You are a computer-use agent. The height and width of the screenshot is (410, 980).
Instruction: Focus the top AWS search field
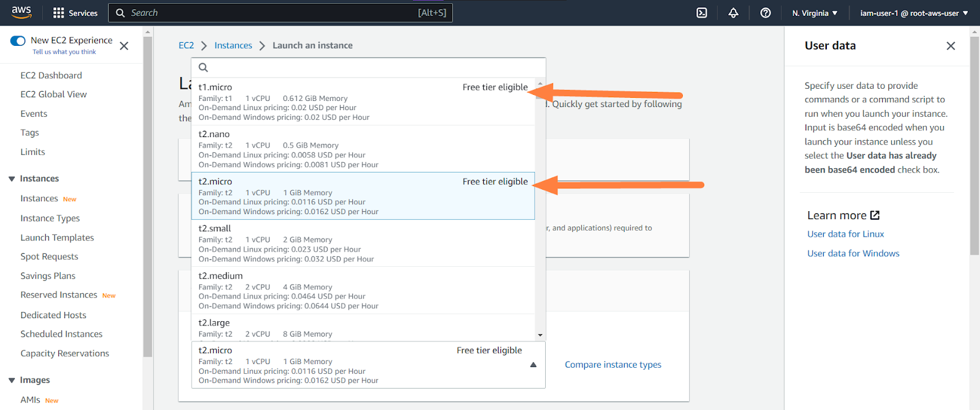click(x=281, y=13)
